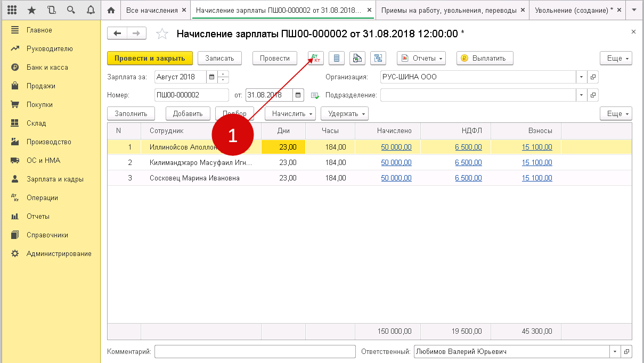Show postings with the ДтКт icon
644x363 pixels.
(x=316, y=58)
